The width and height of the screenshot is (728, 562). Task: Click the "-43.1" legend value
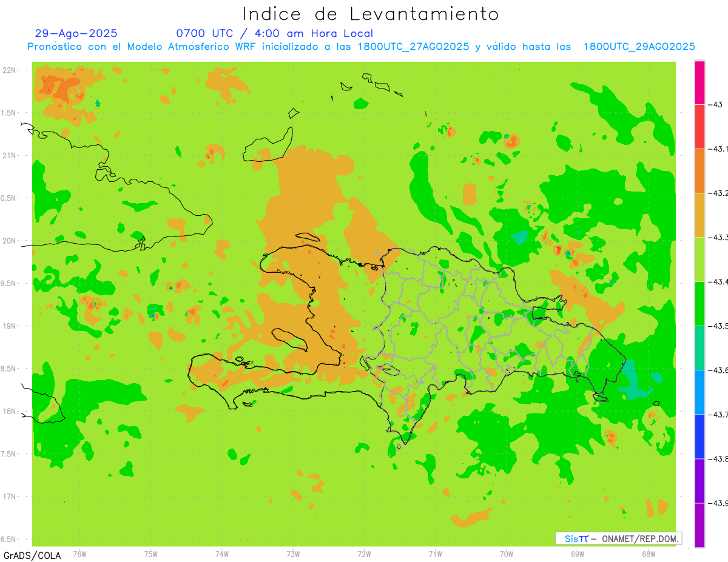tap(719, 149)
